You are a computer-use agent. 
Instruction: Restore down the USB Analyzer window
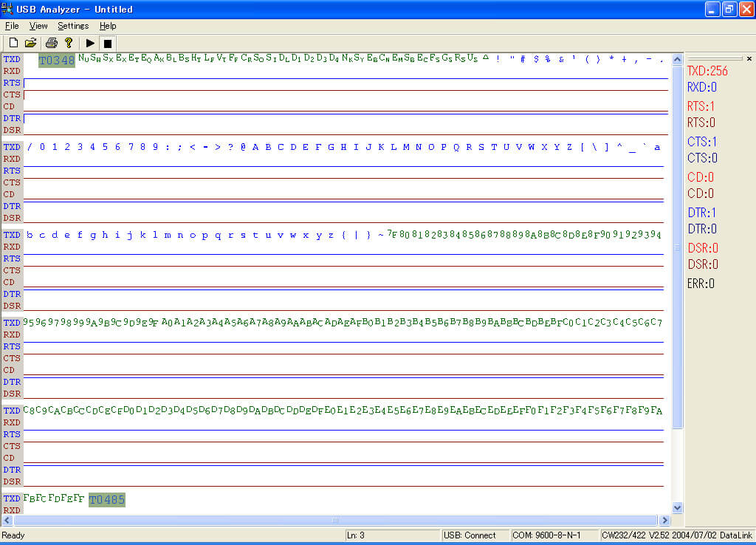tap(729, 9)
